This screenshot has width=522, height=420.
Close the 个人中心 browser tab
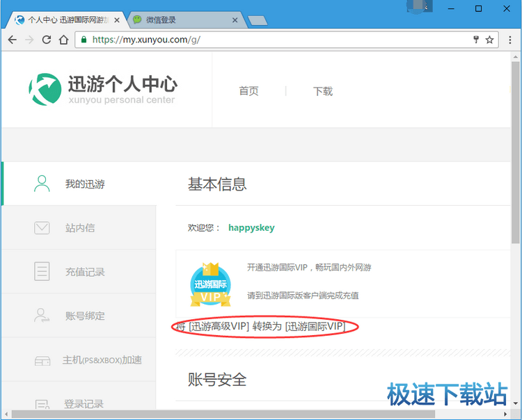(117, 20)
